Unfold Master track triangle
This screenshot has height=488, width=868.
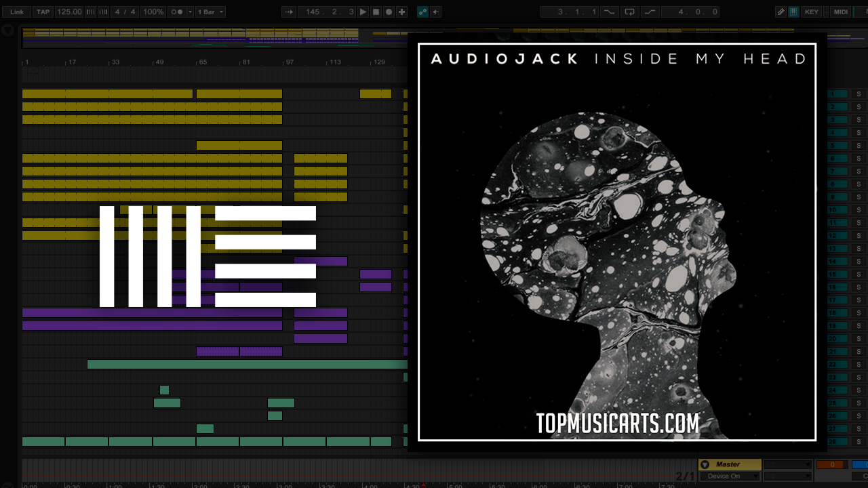click(x=705, y=464)
